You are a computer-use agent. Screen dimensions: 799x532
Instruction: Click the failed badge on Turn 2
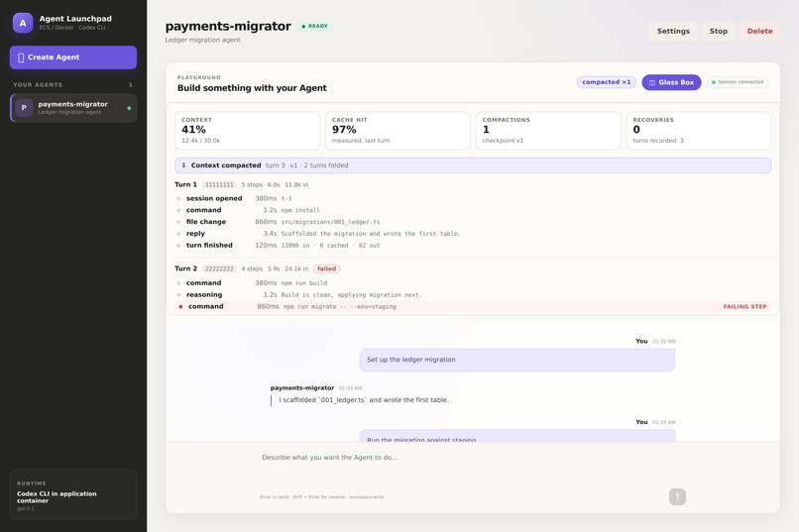click(326, 268)
